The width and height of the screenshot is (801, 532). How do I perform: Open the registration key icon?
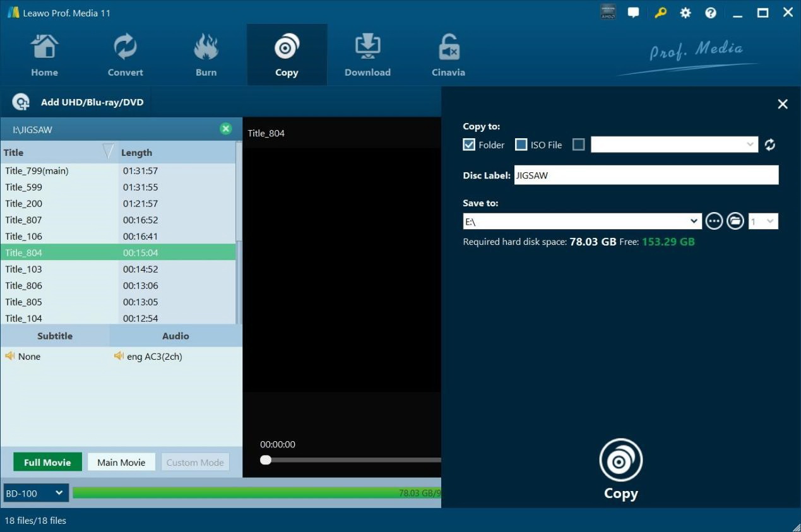pos(660,13)
